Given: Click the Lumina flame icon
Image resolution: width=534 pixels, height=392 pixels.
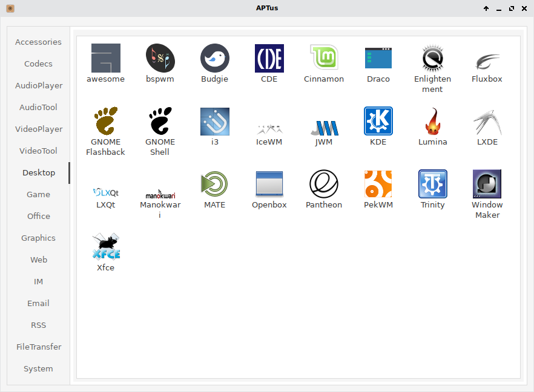Looking at the screenshot, I should point(432,121).
